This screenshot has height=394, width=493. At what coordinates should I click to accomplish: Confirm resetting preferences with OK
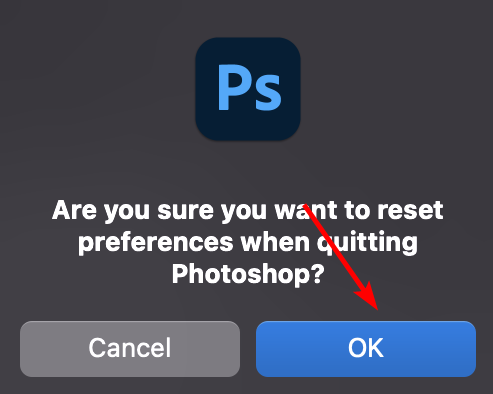point(366,349)
